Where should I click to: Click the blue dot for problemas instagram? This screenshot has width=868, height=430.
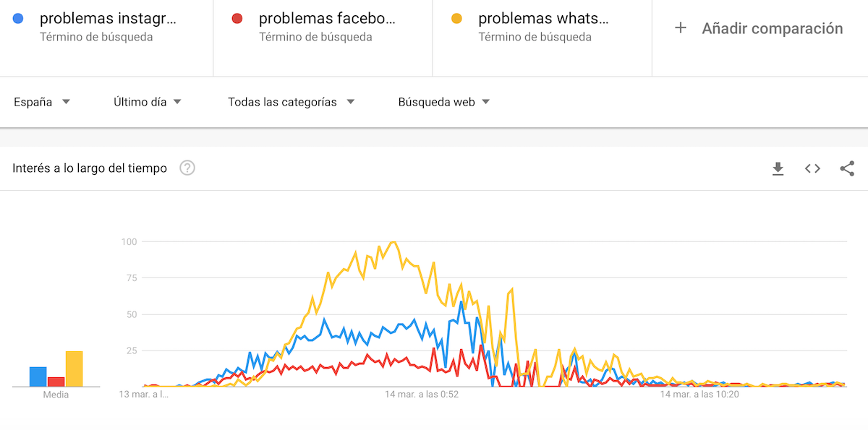pos(19,18)
